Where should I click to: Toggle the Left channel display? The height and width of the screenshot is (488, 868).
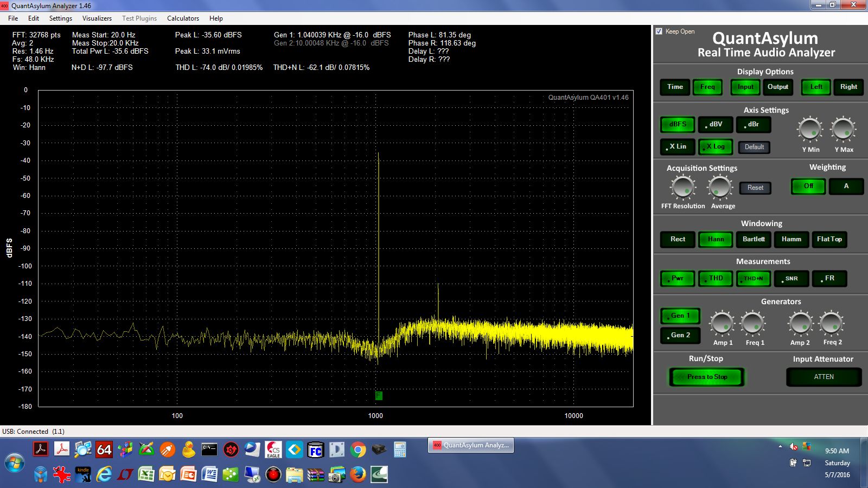coord(816,87)
